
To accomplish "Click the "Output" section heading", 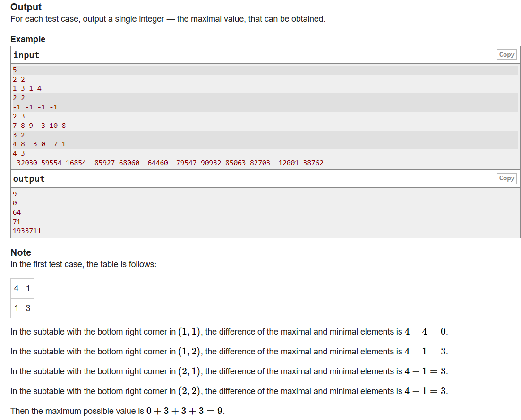I will pyautogui.click(x=26, y=7).
